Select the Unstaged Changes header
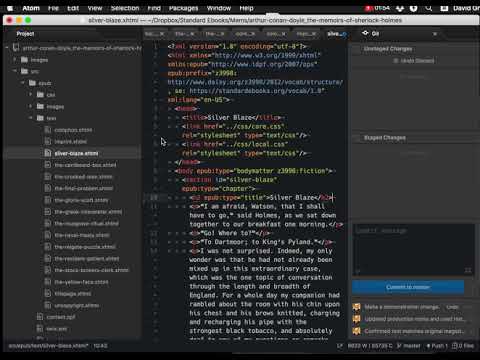480x360 pixels. coord(388,49)
